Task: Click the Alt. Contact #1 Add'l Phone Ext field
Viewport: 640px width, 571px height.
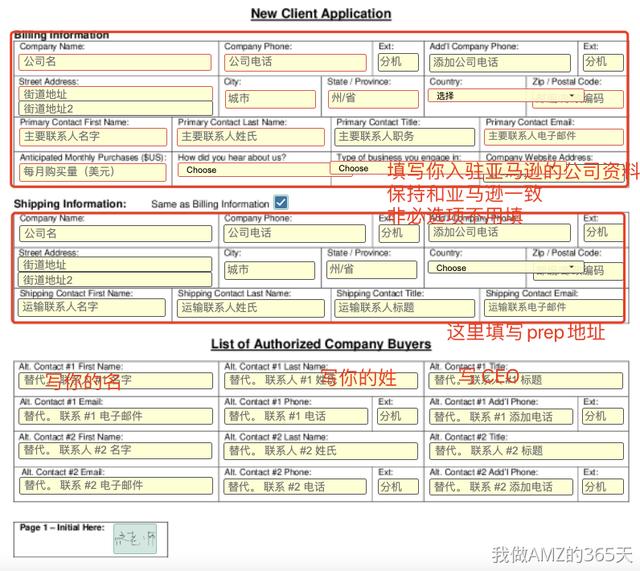Action: tap(604, 416)
